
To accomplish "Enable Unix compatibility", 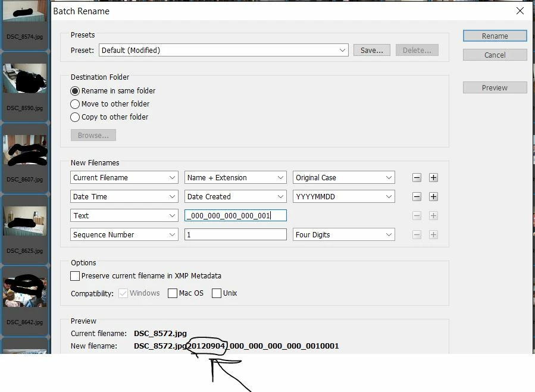I will (x=216, y=293).
